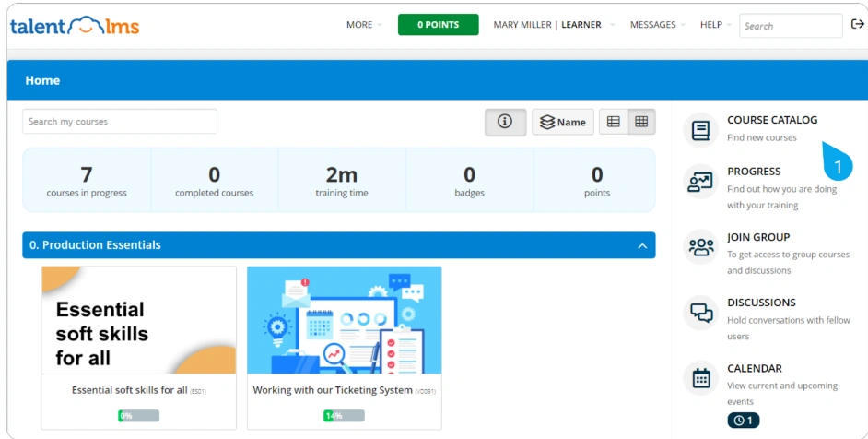Open the HELP menu
868x439 pixels.
710,25
